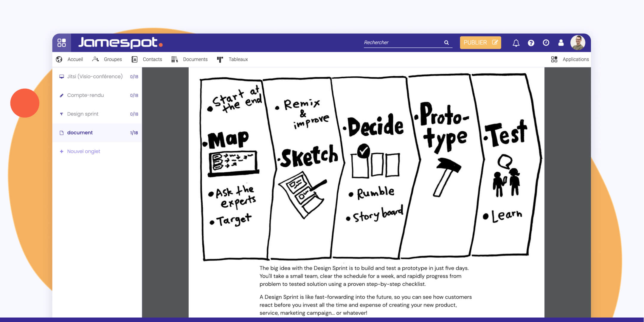This screenshot has width=644, height=322.
Task: Open the apps grid icon beside Jamespot logo
Action: coord(62,43)
